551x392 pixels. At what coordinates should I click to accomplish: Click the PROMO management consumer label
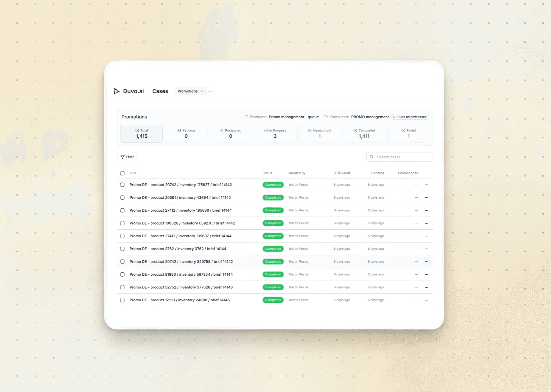tap(370, 117)
